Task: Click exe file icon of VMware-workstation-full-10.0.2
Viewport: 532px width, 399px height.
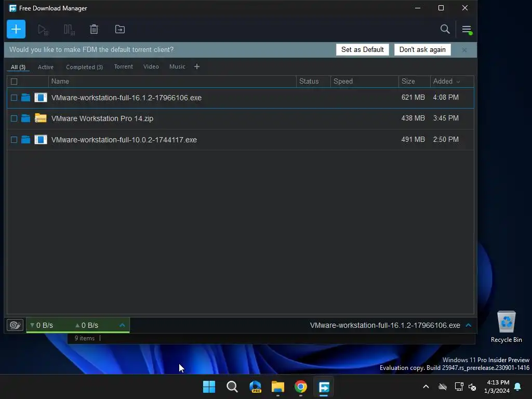Action: [x=41, y=139]
